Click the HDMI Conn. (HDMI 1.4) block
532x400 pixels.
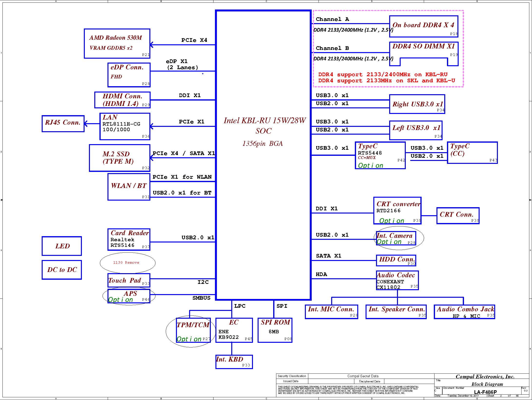[122, 100]
